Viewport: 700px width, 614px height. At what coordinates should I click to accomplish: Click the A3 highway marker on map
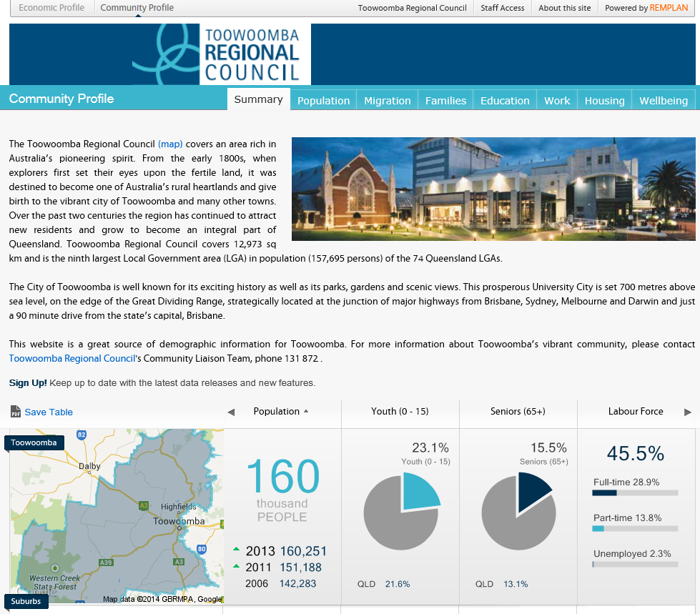point(179,562)
